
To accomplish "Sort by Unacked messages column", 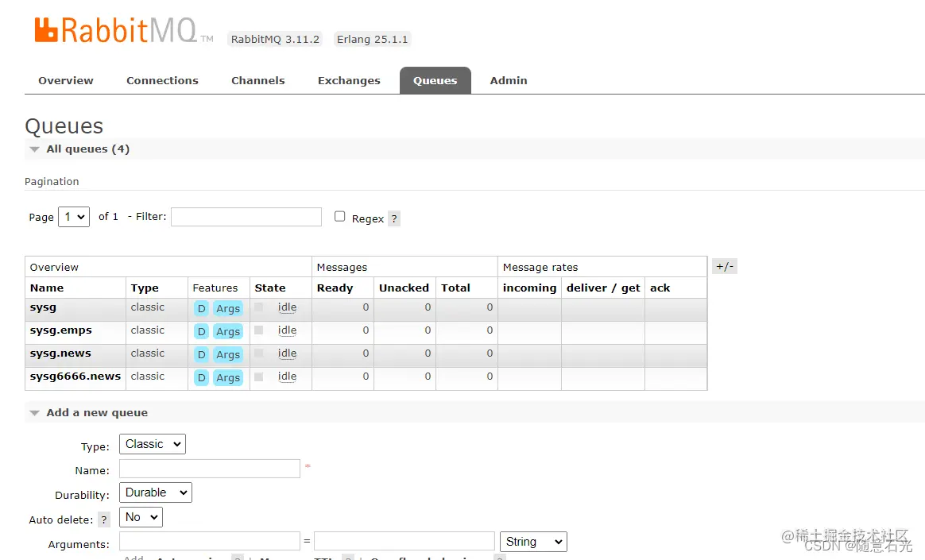I will click(x=404, y=288).
